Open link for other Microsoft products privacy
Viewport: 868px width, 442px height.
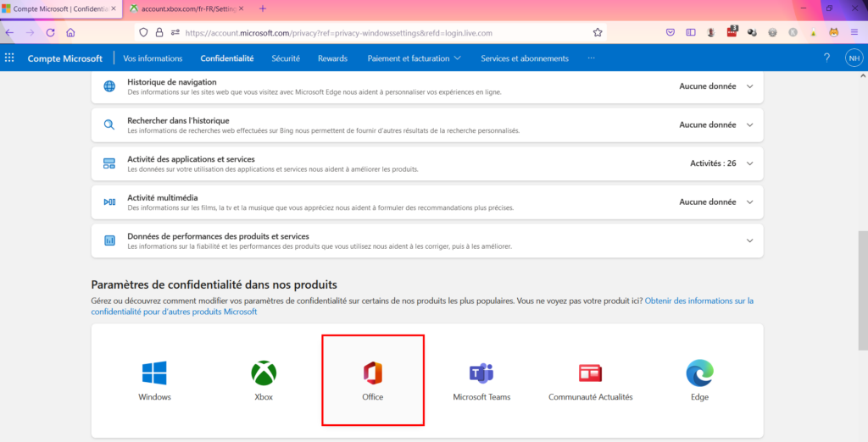pyautogui.click(x=422, y=306)
